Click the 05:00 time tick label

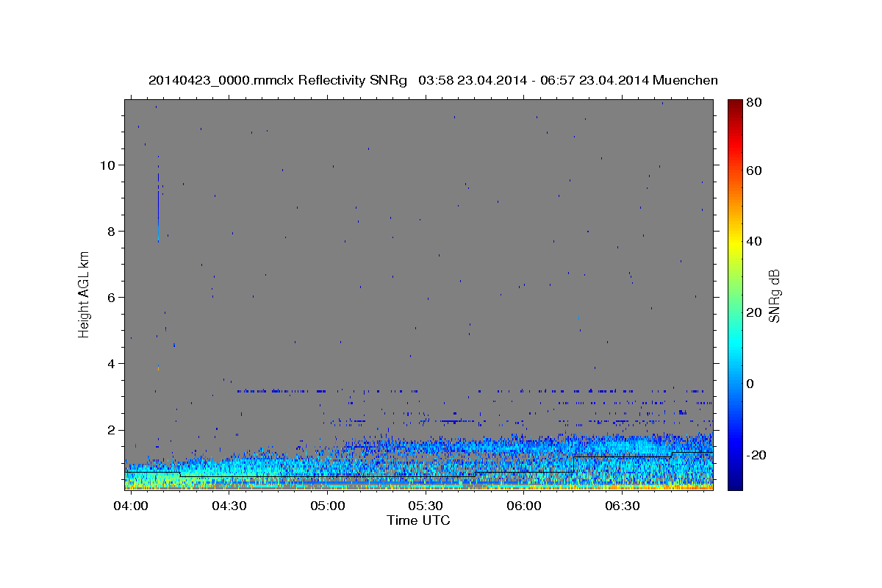coord(327,506)
